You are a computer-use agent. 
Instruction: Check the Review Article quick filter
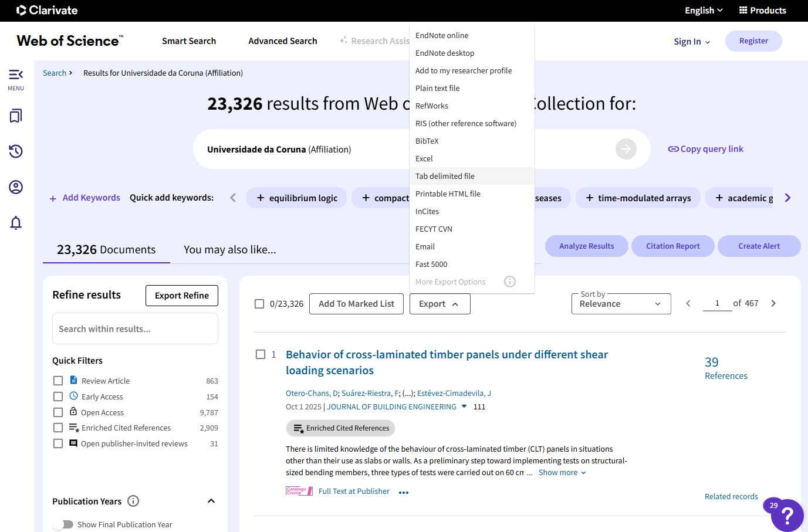coord(58,381)
